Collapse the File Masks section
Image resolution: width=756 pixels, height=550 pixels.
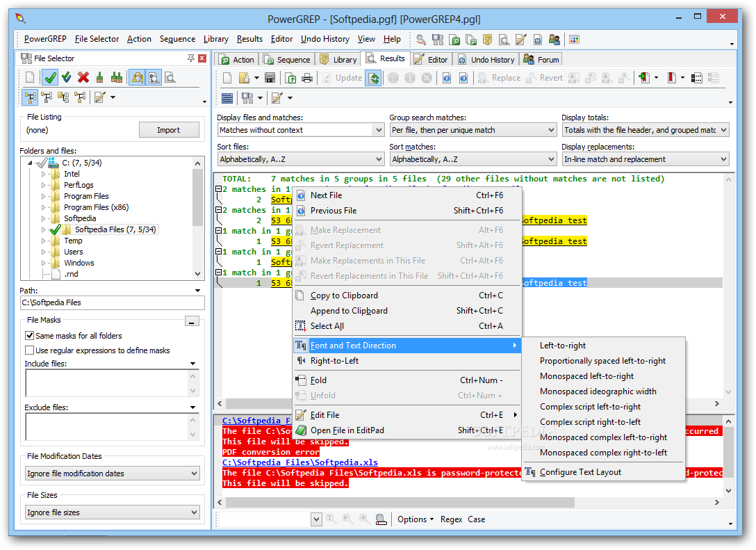[x=192, y=321]
